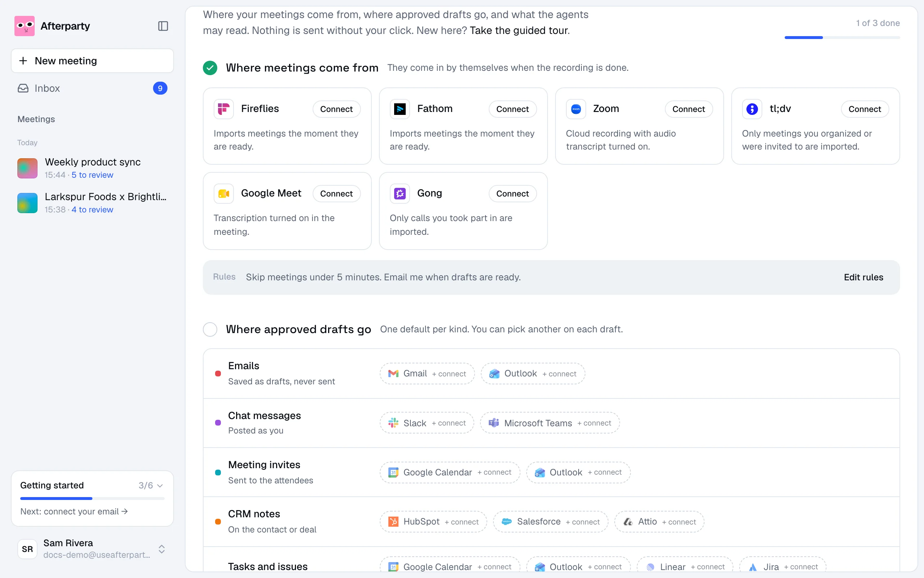
Task: Connect tl;dv as meeting source
Action: pyautogui.click(x=864, y=109)
